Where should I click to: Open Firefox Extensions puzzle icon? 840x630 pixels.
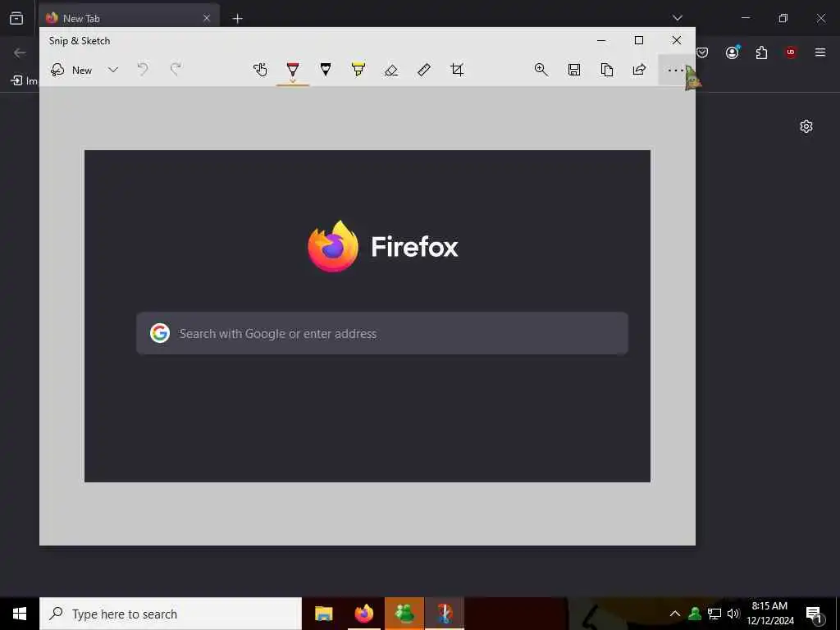tap(761, 52)
